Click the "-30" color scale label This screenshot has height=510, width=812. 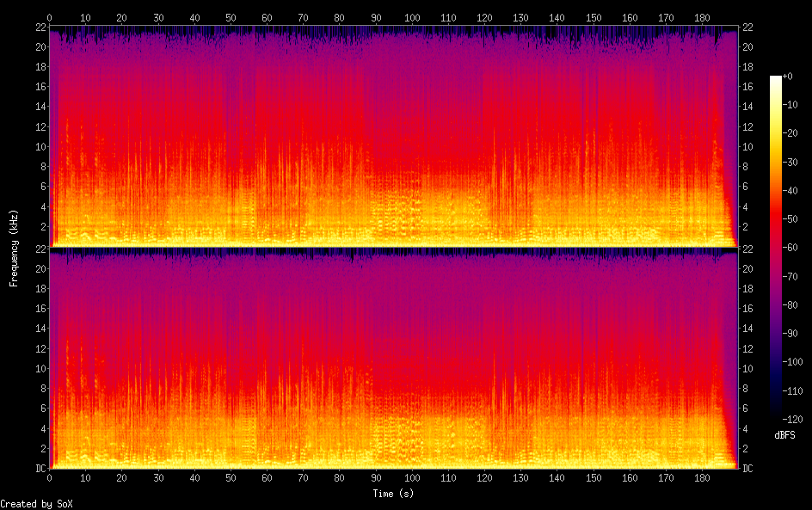790,162
